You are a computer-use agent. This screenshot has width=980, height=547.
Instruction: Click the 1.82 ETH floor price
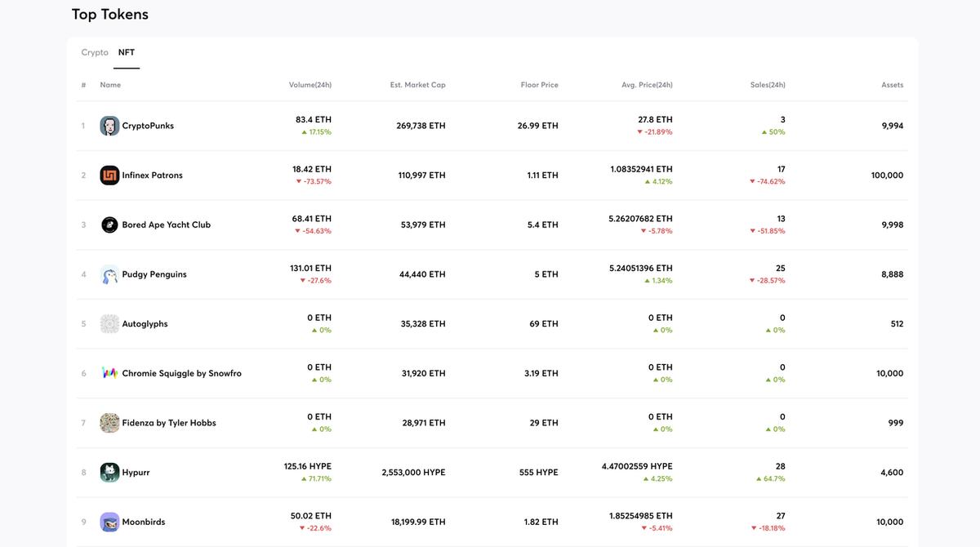[x=541, y=522]
